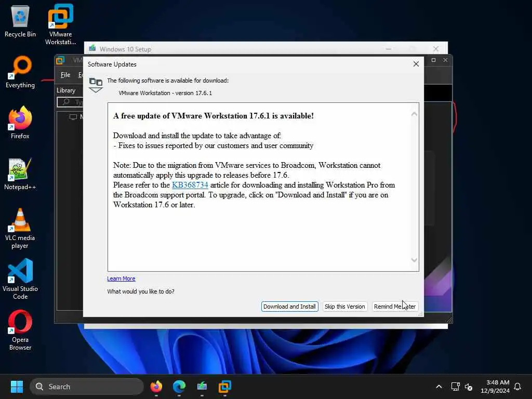
Task: Click the software update package icon
Action: click(x=96, y=85)
